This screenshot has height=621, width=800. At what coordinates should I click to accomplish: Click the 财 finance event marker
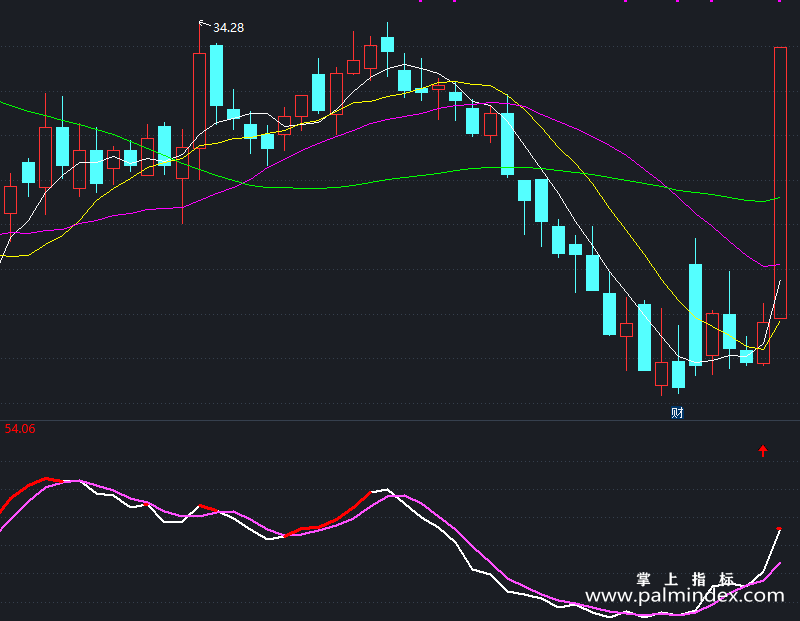click(x=677, y=412)
